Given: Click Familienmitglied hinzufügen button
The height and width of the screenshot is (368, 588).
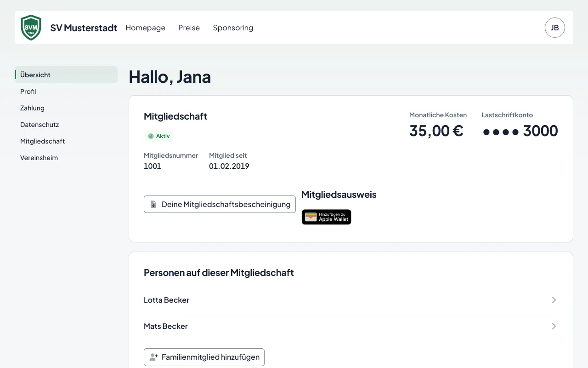Looking at the screenshot, I should (x=204, y=357).
